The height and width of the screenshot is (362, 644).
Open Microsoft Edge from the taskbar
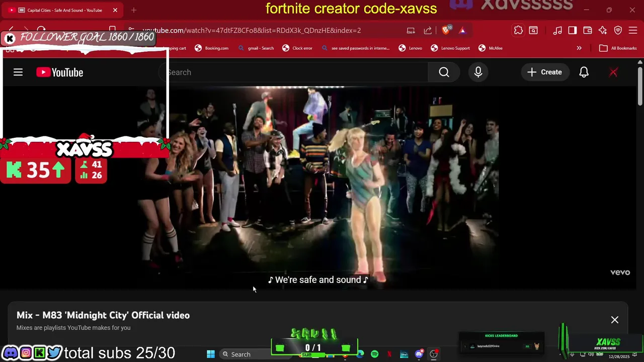coord(360,354)
